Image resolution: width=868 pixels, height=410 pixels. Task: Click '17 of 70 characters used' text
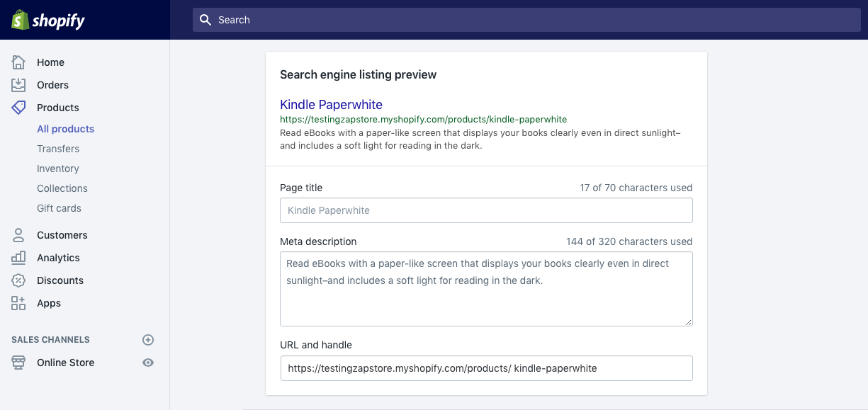636,188
